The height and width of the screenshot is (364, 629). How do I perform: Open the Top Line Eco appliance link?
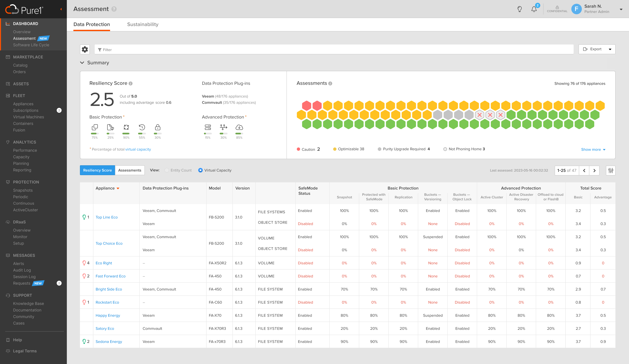click(x=106, y=217)
